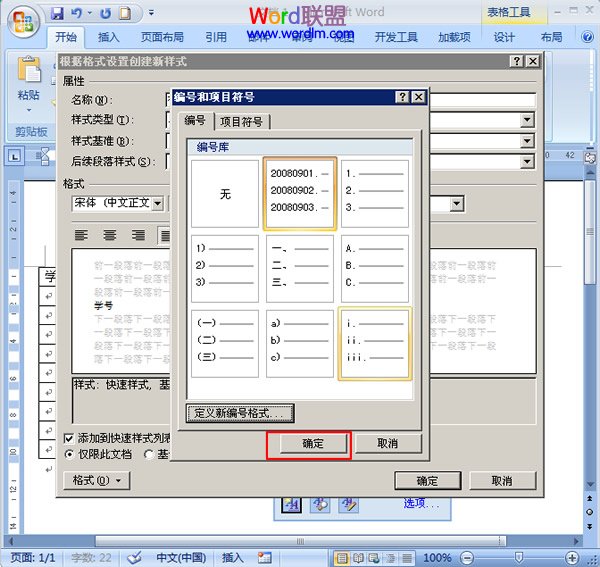Click the 100% zoom level

438,558
